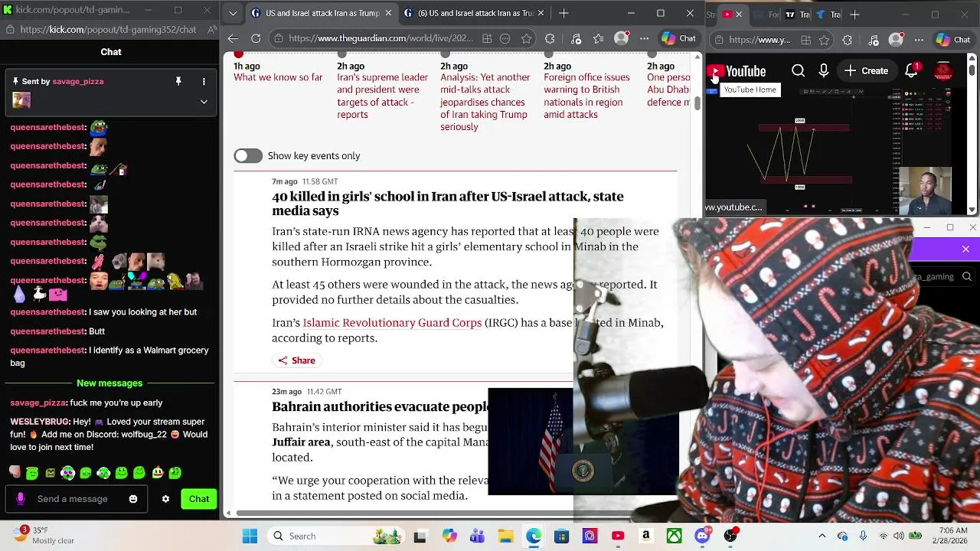Follow the Islamic Revolutionary Guard Corps link
Viewport: 980px width, 551px height.
click(x=392, y=323)
